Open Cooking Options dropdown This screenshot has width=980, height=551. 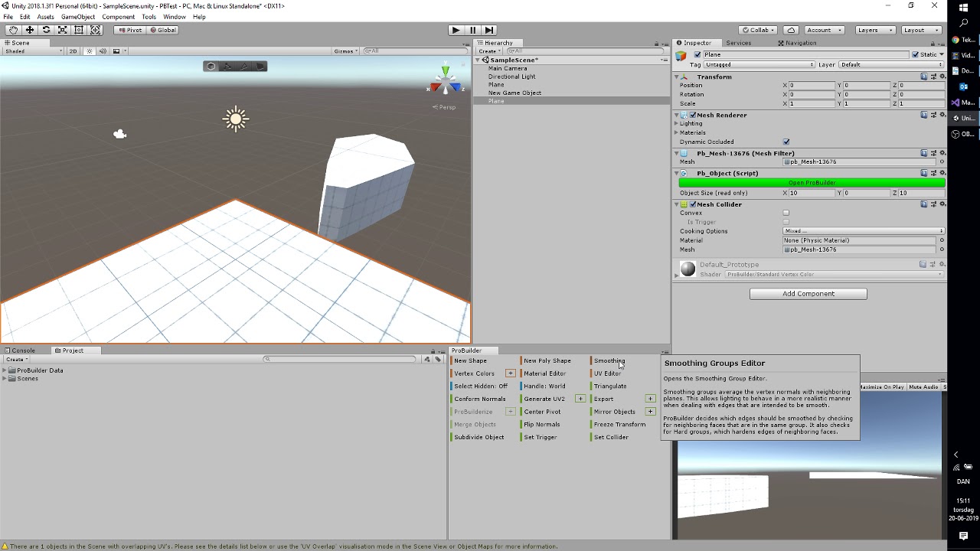point(864,231)
